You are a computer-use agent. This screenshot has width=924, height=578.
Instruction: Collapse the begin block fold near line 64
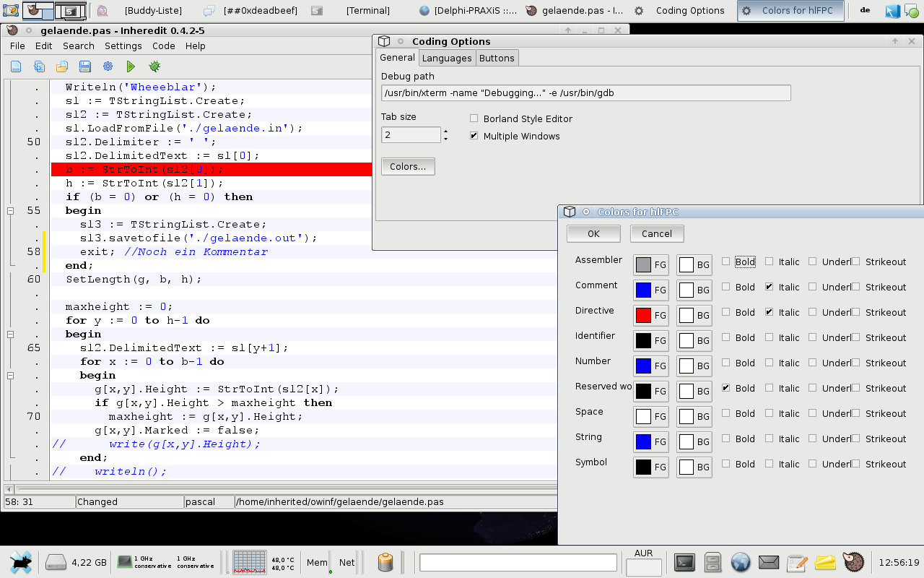coord(11,335)
